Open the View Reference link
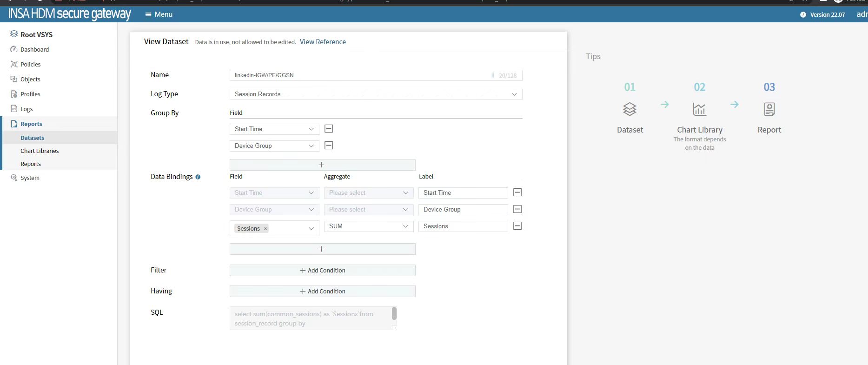Image resolution: width=868 pixels, height=365 pixels. 323,42
